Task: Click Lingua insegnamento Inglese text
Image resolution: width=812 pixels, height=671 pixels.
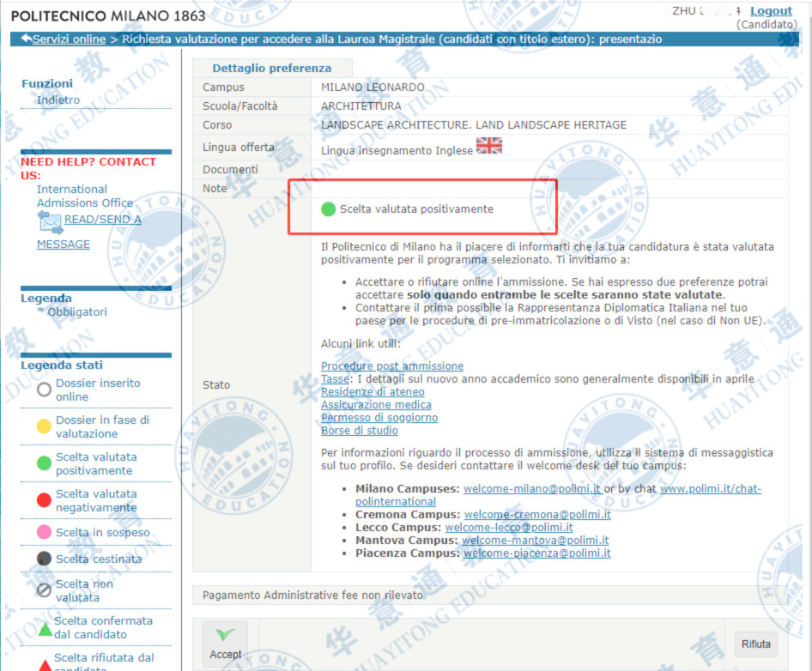Action: 397,151
